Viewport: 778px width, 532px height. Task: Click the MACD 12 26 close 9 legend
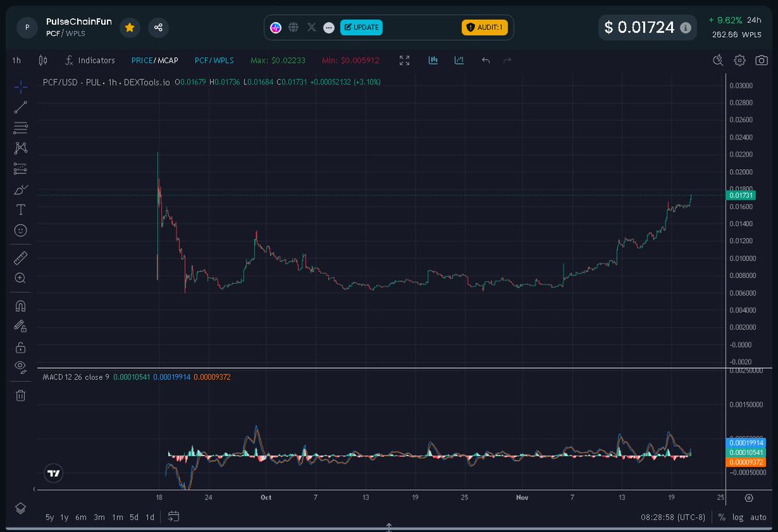76,376
